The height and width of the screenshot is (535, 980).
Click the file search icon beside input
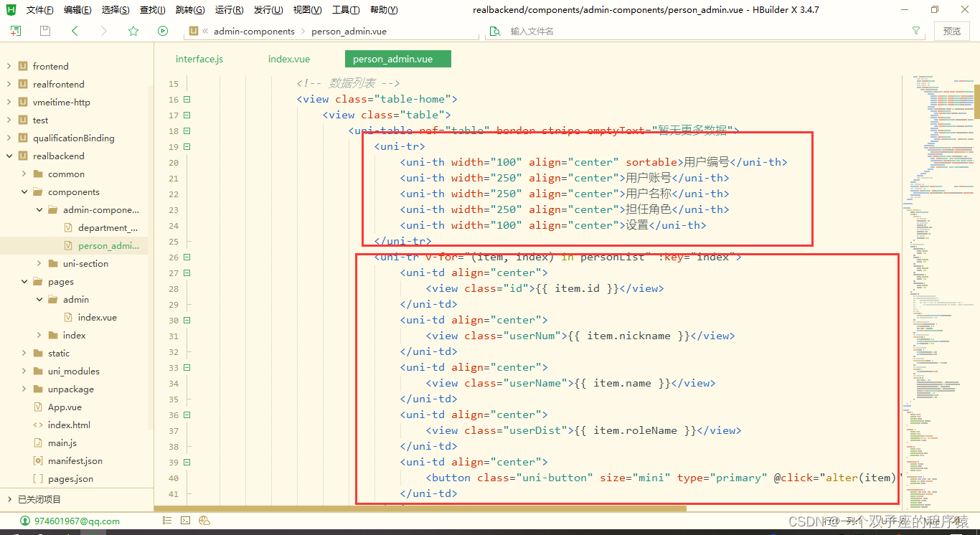(494, 31)
